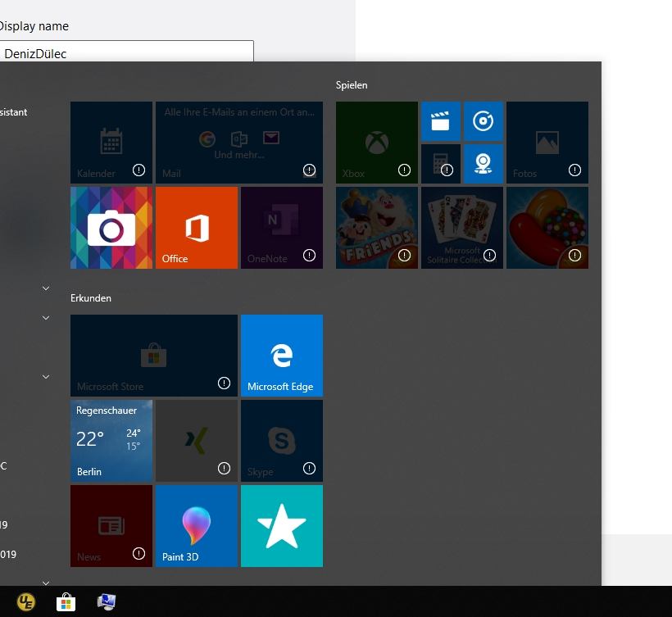Open the Office tile
This screenshot has width=672, height=617.
click(197, 228)
